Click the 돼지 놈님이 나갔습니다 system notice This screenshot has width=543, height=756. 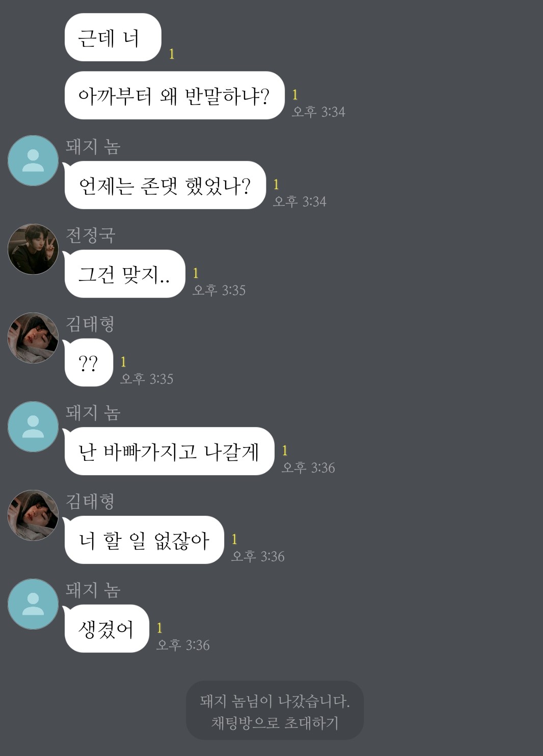point(275,701)
